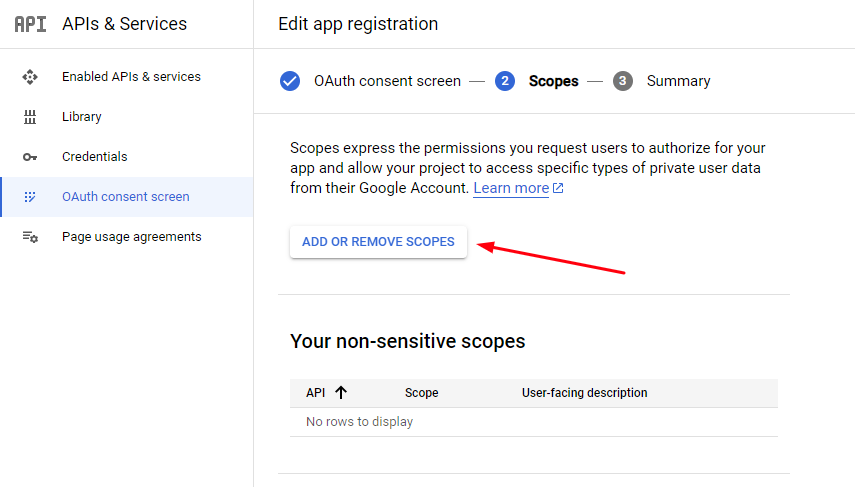Click the Enabled APIs & services icon
Screen dimensions: 855x487
tap(30, 77)
